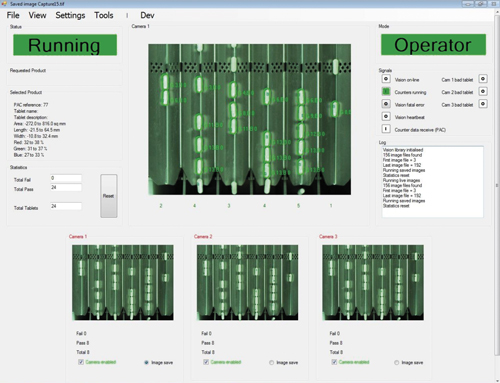Toggle Camera enabled checkbox for Camera 3
This screenshot has width=500, height=383.
[334, 362]
